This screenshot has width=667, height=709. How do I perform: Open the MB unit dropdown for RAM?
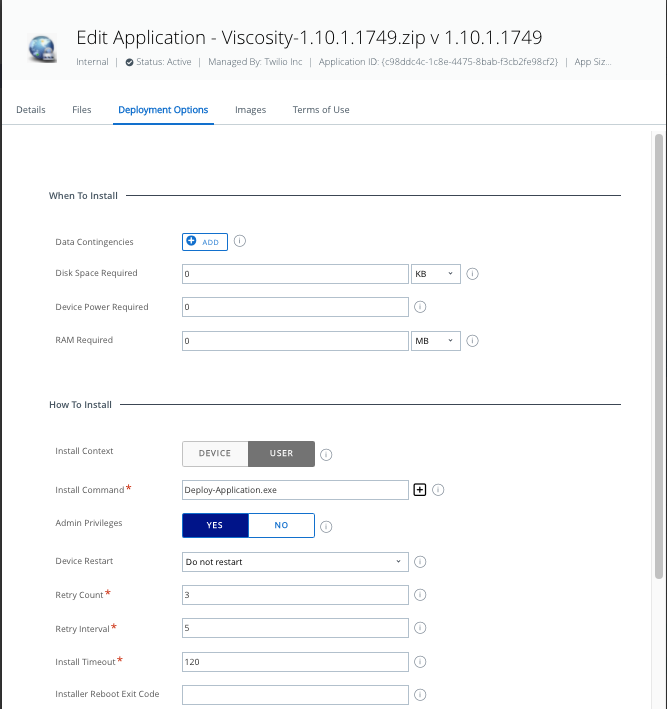pyautogui.click(x=436, y=341)
